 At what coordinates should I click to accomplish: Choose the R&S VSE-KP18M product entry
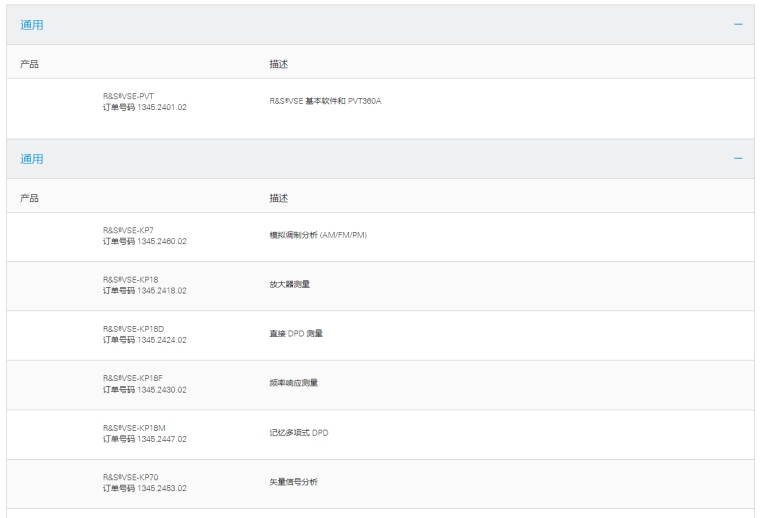coord(133,426)
